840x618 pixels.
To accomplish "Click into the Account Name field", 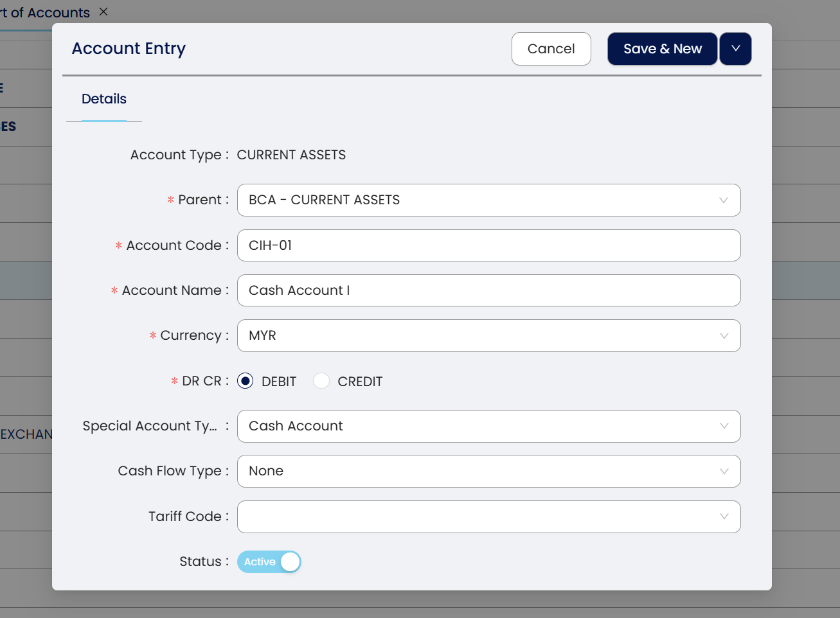I will point(488,290).
